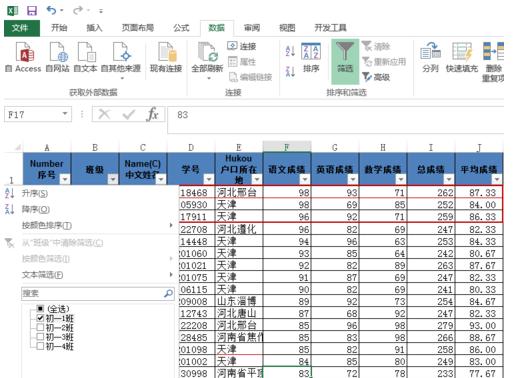The image size is (518, 378).
Task: Undo the last action
Action: click(51, 10)
